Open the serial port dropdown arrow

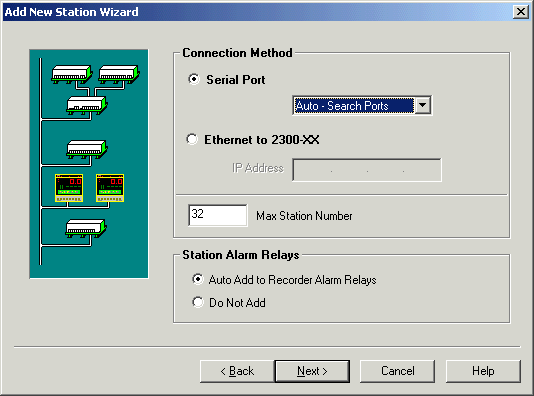tap(422, 106)
